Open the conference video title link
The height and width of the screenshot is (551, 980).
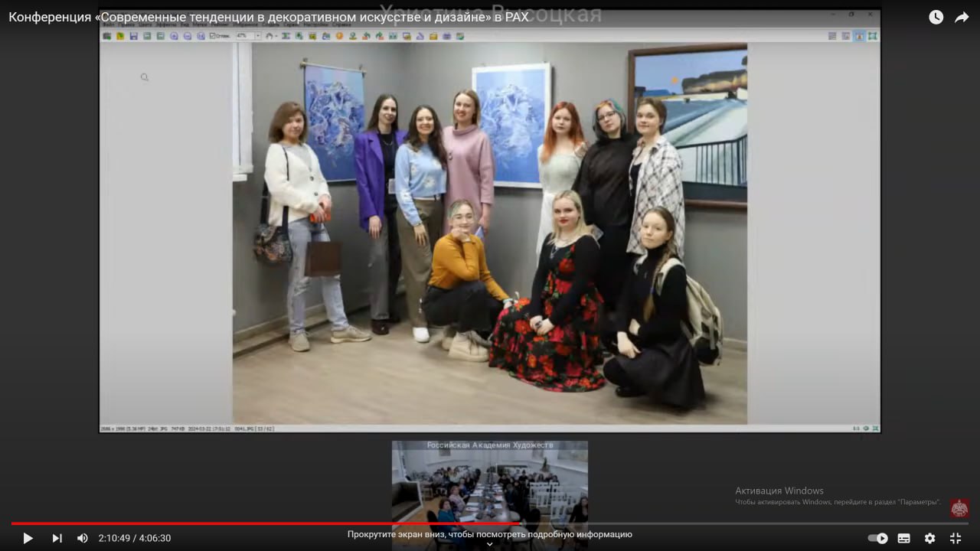(x=268, y=17)
